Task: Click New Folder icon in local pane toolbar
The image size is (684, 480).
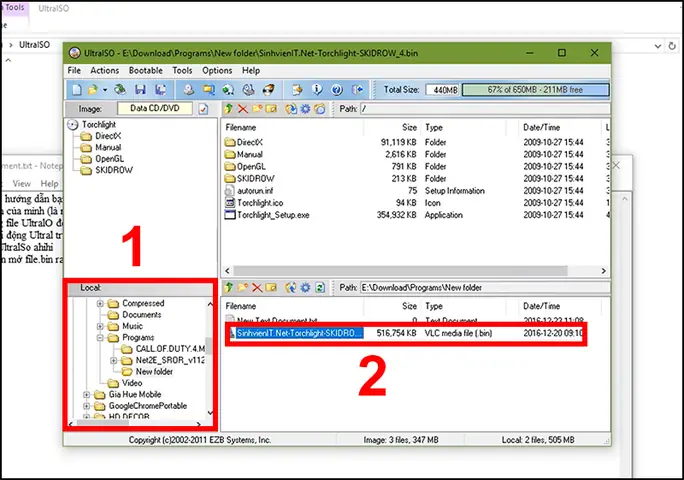Action: coord(243,288)
